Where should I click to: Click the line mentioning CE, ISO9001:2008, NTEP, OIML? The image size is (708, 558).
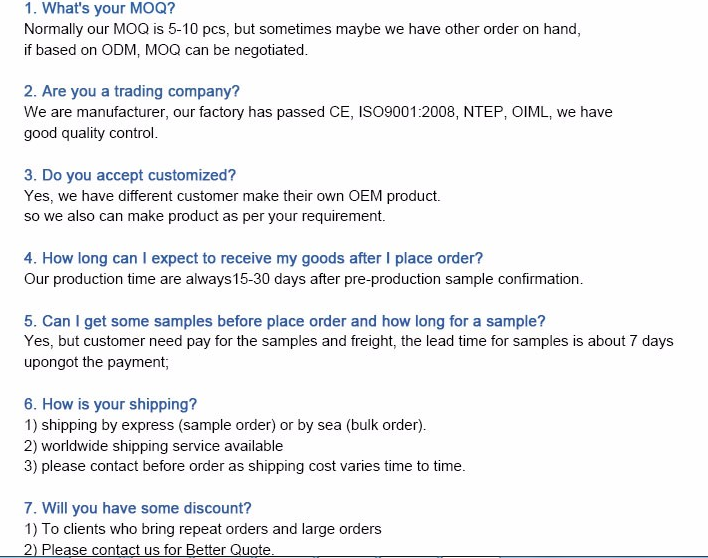click(318, 112)
